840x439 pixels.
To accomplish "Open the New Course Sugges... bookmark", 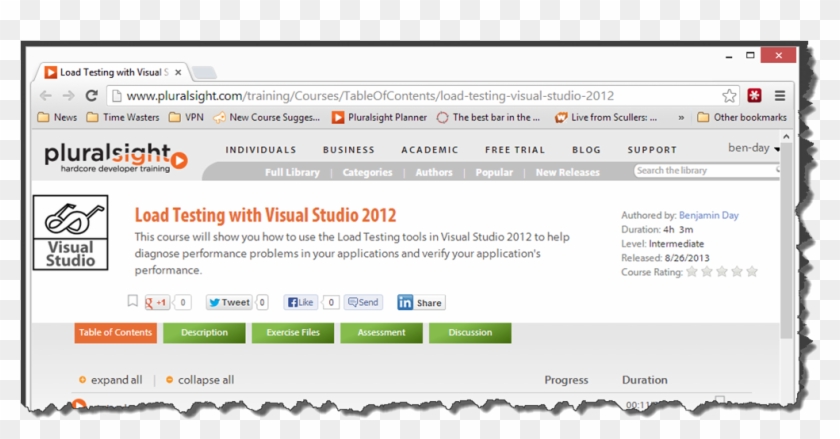I will click(x=266, y=117).
